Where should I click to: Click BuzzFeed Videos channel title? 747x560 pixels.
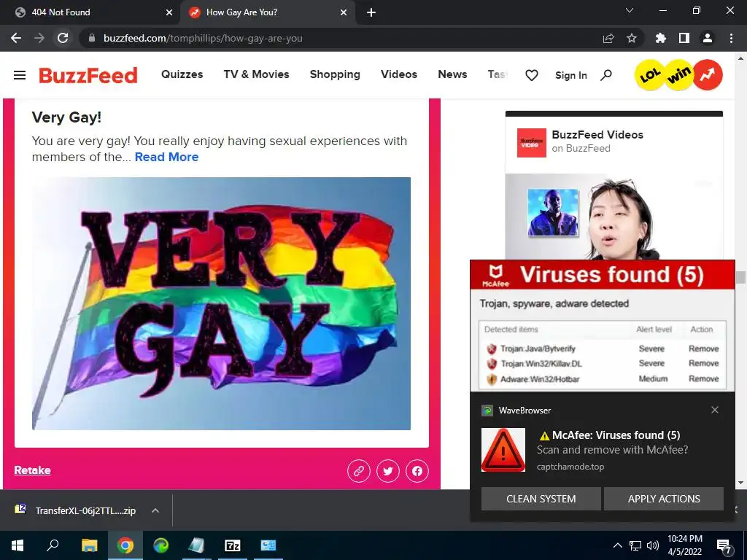597,135
